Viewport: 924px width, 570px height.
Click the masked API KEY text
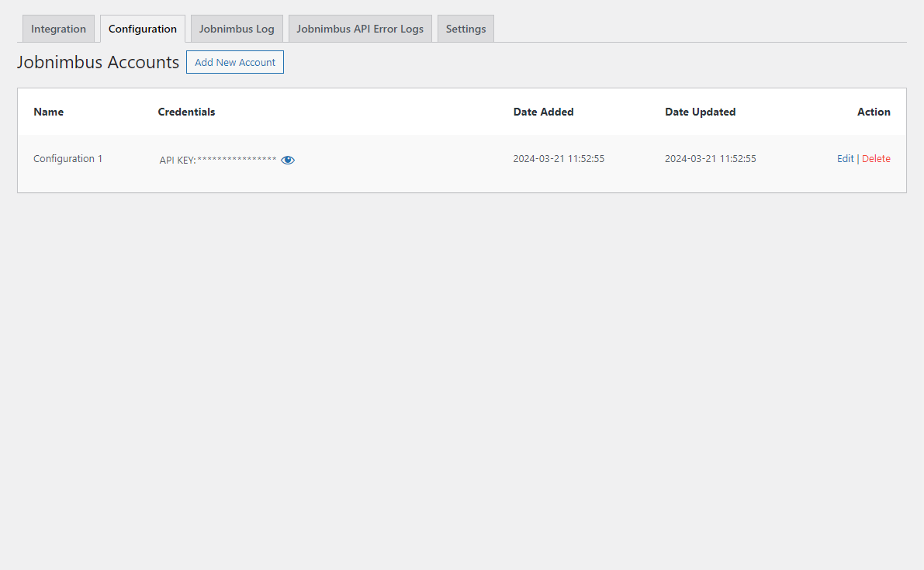pyautogui.click(x=217, y=161)
